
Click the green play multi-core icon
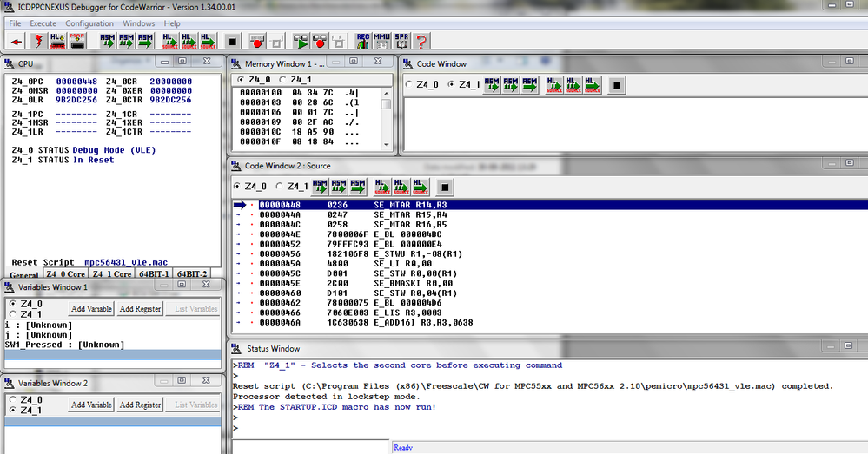[301, 42]
